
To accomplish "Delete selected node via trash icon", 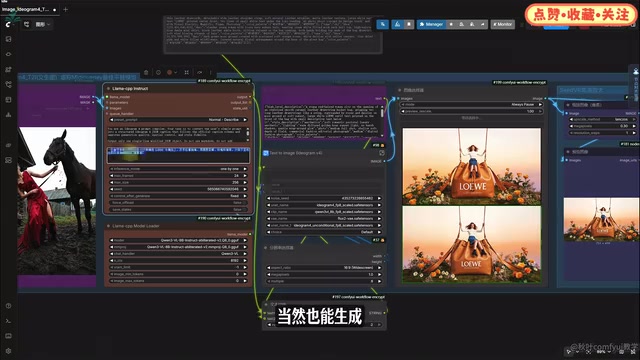I will tap(146, 73).
